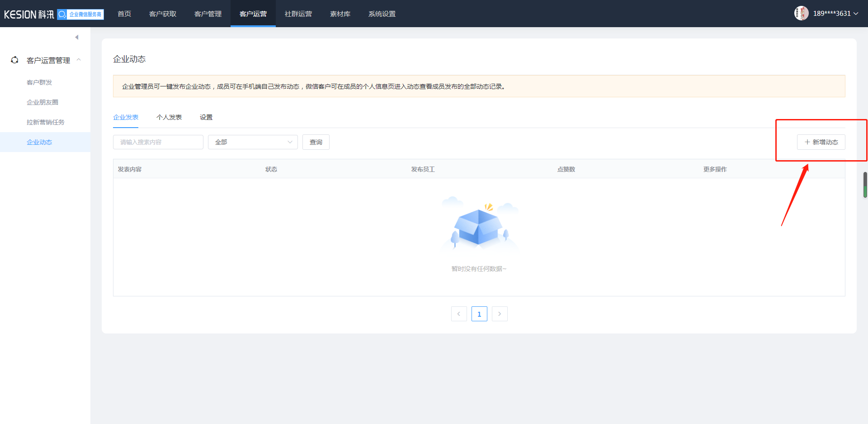Collapse the sidebar with the left arrow
868x424 pixels.
(77, 37)
